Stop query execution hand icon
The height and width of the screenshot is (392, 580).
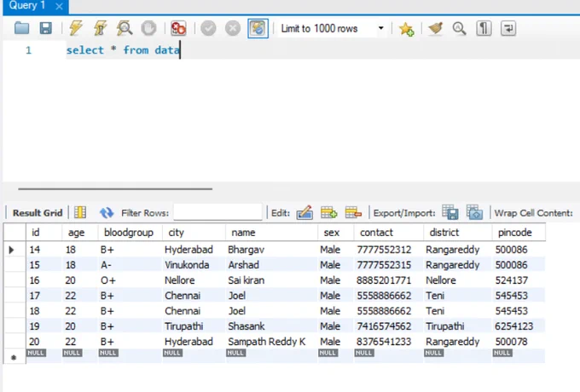pyautogui.click(x=148, y=28)
